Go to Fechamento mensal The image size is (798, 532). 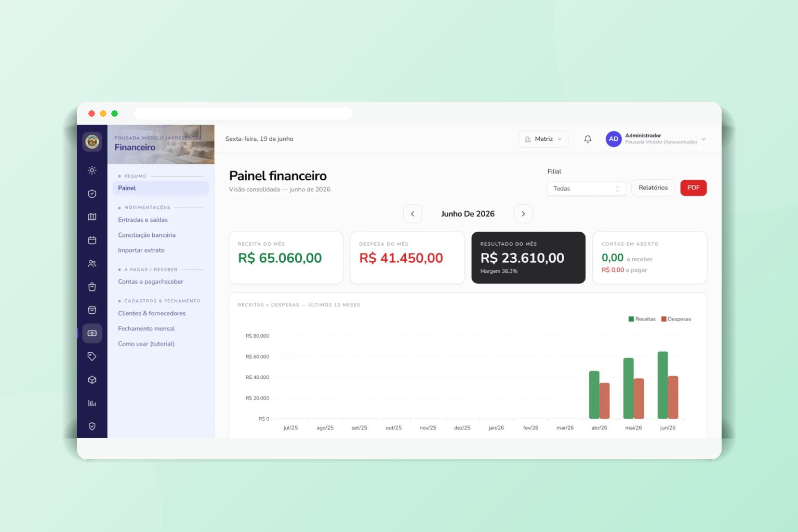click(147, 328)
